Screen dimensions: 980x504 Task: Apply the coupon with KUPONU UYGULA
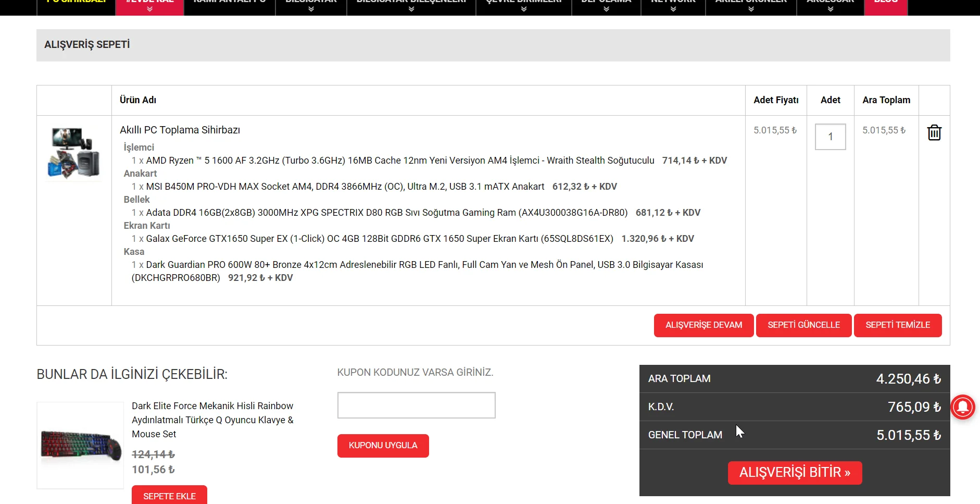[383, 446]
